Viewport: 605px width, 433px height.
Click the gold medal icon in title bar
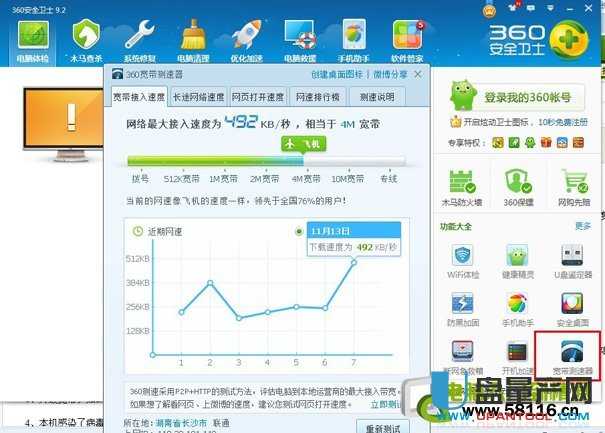489,9
